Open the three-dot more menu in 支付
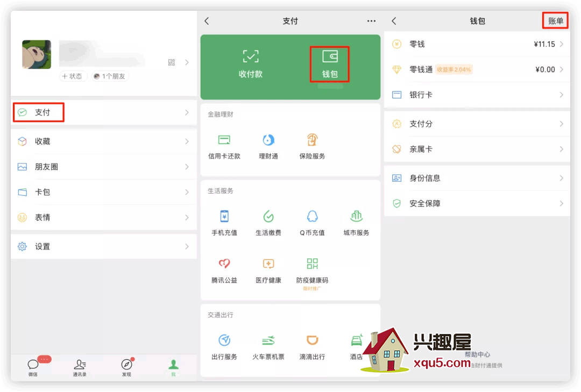The height and width of the screenshot is (392, 581). coord(371,21)
